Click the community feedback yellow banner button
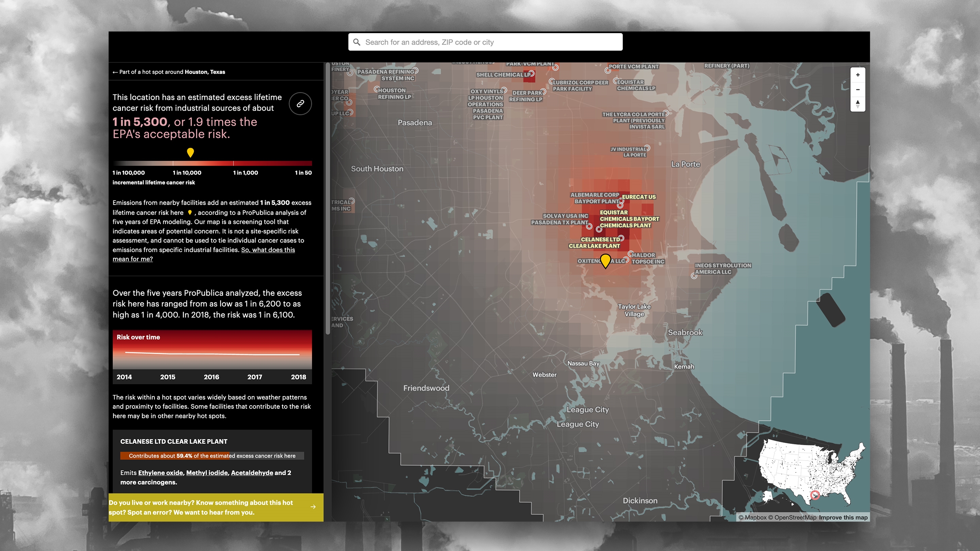 coord(215,508)
